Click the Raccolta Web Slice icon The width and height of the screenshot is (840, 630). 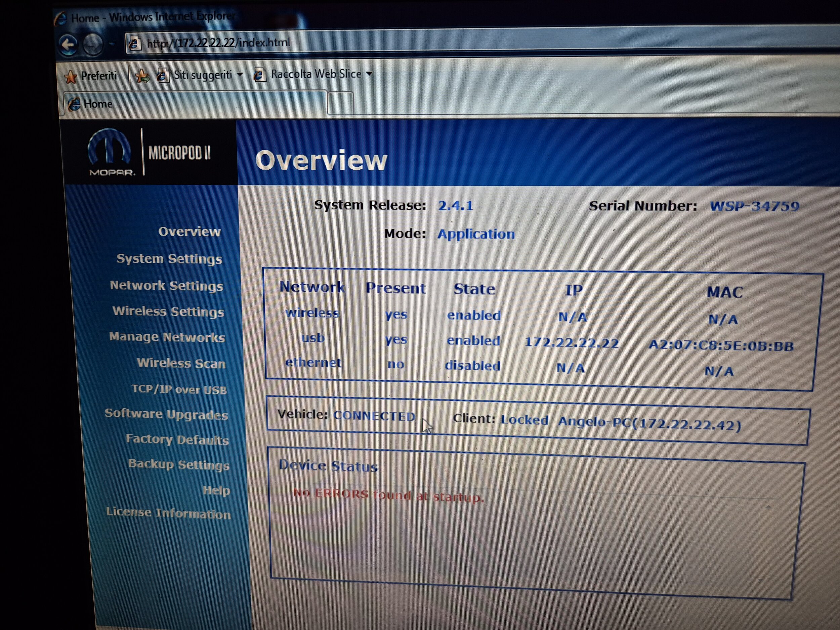pyautogui.click(x=259, y=75)
